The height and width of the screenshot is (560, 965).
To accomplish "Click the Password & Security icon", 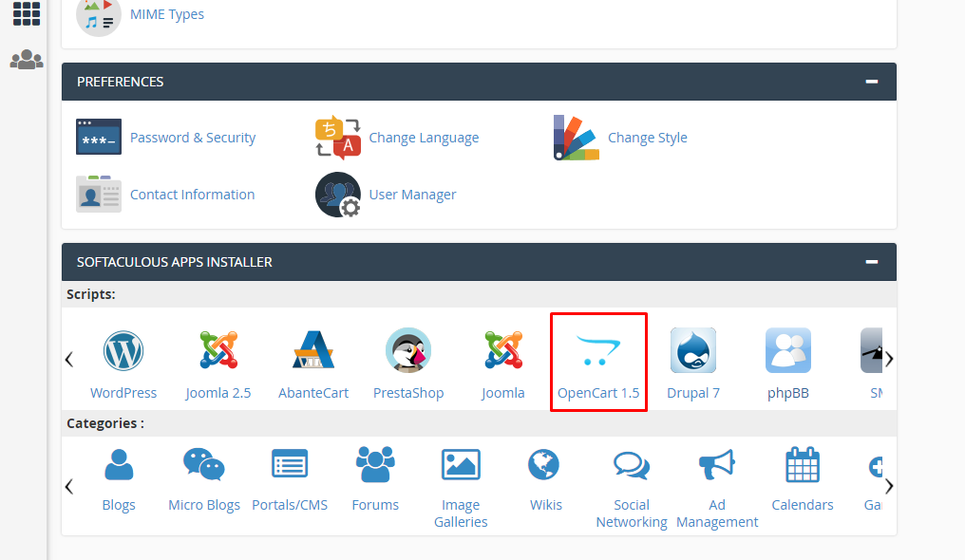I will pyautogui.click(x=99, y=137).
